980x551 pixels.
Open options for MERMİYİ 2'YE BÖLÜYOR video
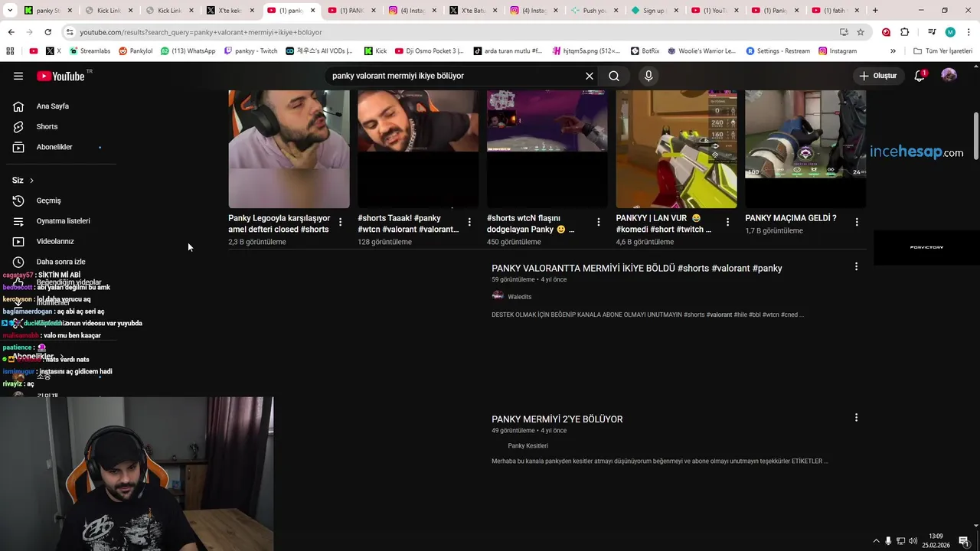click(x=856, y=418)
